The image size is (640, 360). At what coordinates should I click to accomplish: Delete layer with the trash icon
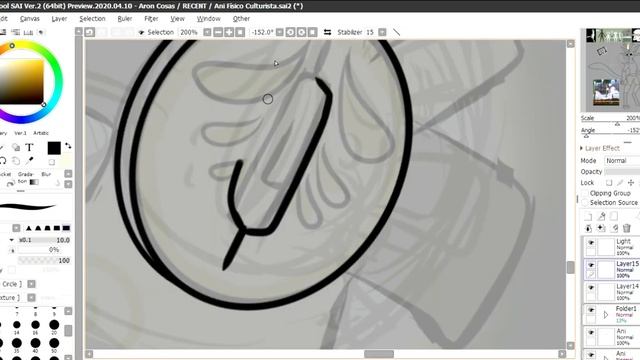[627, 228]
